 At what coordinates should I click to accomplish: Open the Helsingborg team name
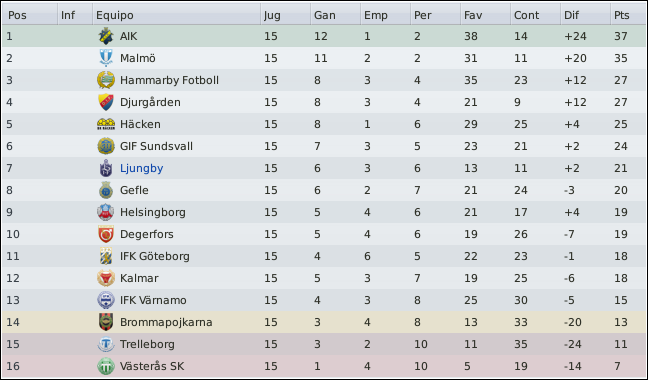152,212
